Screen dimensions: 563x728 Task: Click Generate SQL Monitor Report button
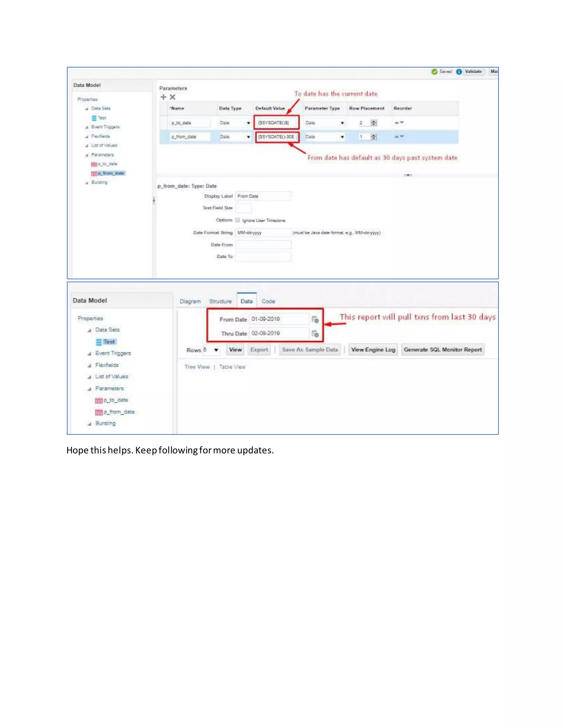[443, 350]
